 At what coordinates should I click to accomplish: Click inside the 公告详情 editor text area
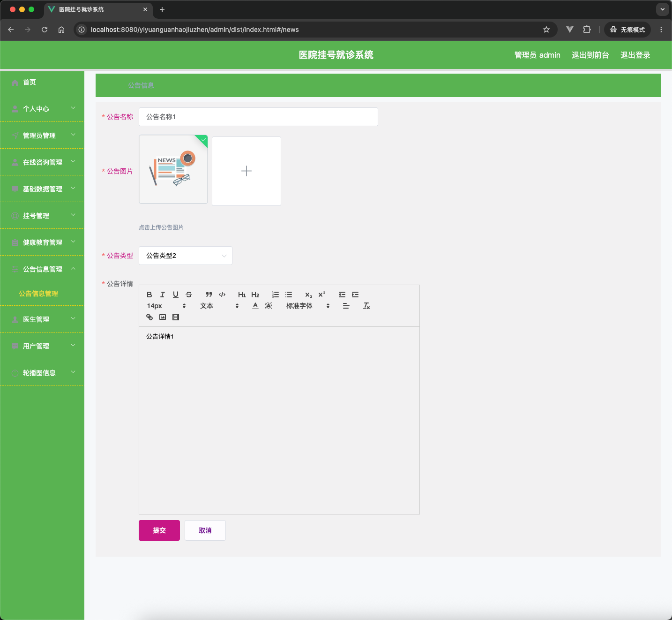point(279,420)
